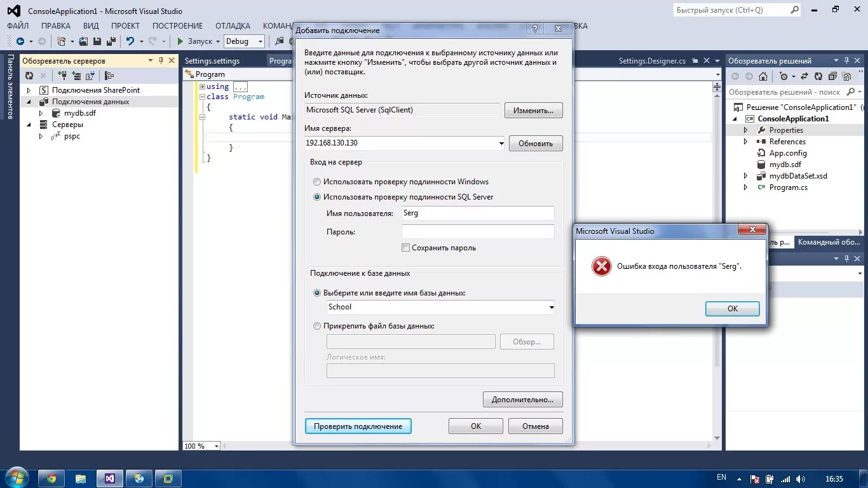Click the Save icon in main toolbar
This screenshot has width=868, height=488.
tap(97, 41)
